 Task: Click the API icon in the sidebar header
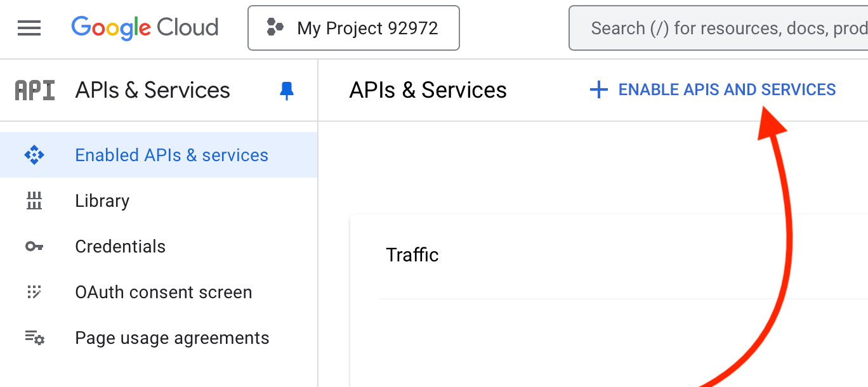click(x=34, y=90)
